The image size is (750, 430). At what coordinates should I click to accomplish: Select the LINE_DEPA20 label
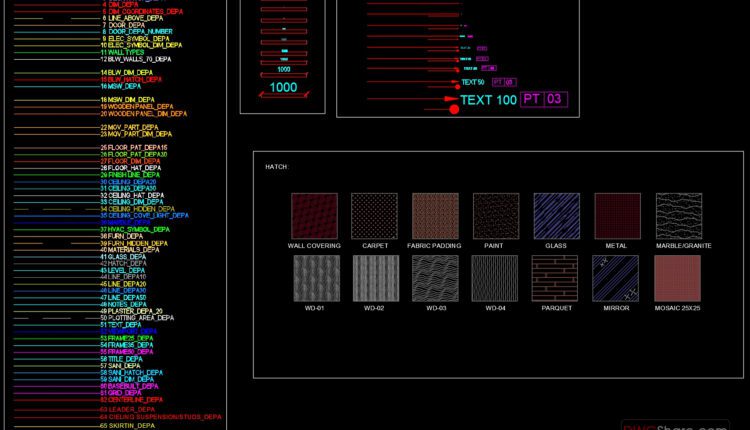127,284
